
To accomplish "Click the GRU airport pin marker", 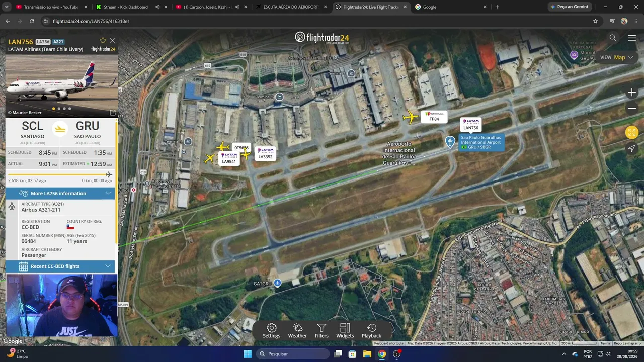I will click(x=450, y=142).
